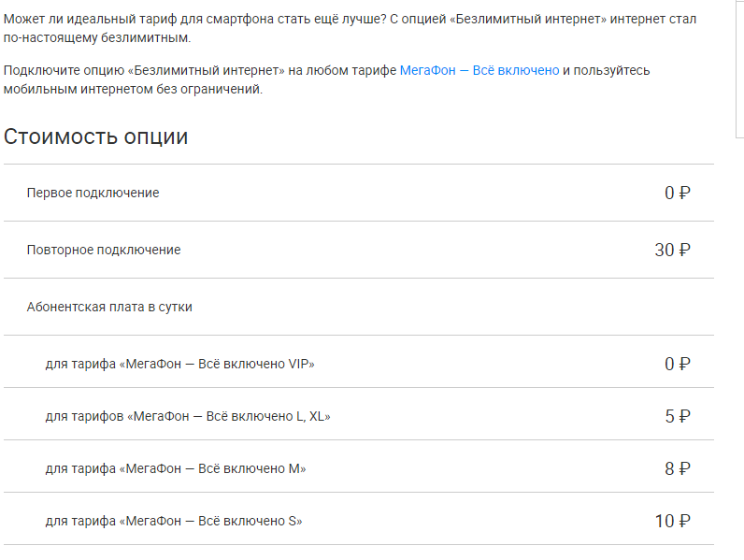Select the Всё включено VIP tariff row
744x560 pixels.
(359, 364)
